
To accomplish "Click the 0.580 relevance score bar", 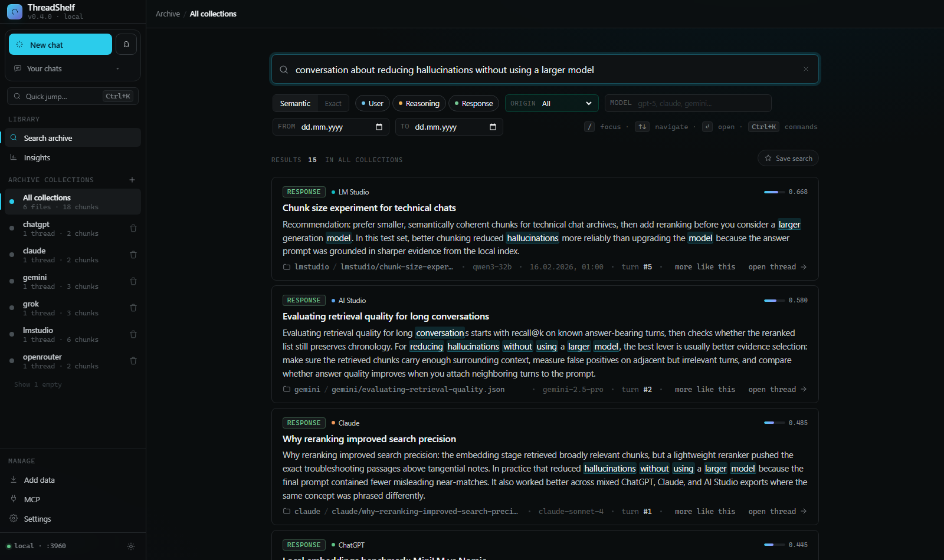I will (774, 301).
